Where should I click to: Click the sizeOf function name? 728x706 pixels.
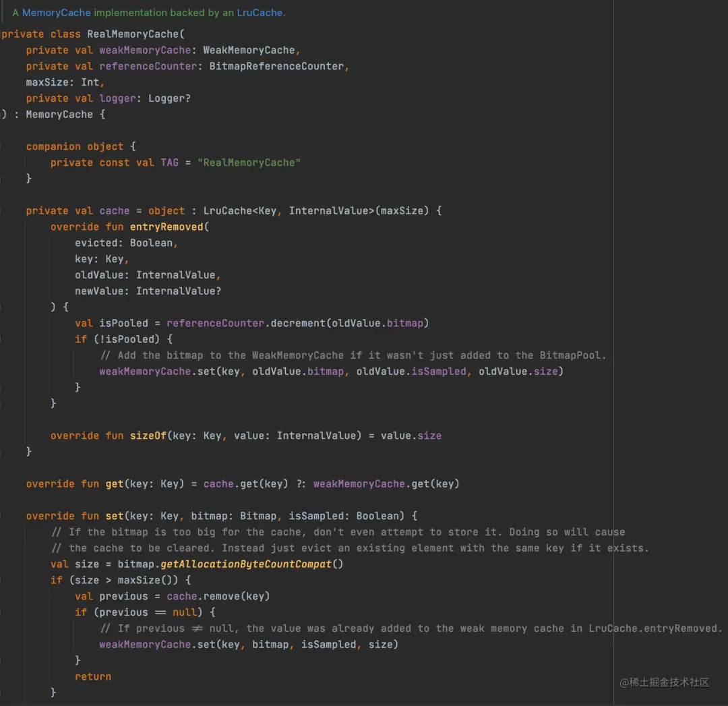[148, 436]
